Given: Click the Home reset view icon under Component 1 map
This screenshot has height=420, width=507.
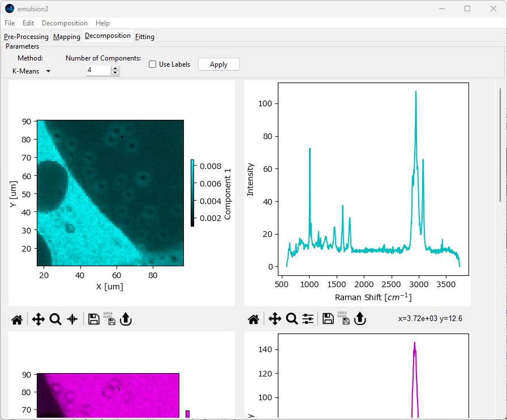Looking at the screenshot, I should [x=17, y=319].
